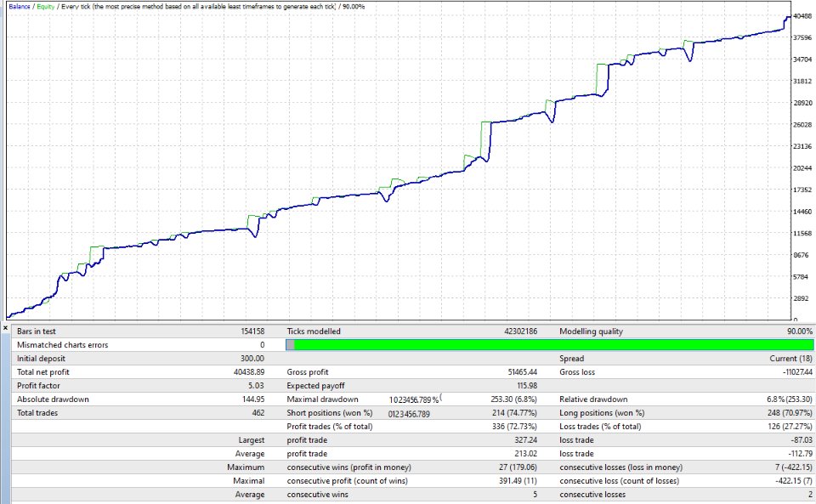Click the Loss trades (% of total) label
Viewport: 816px width, 504px height.
tap(601, 426)
